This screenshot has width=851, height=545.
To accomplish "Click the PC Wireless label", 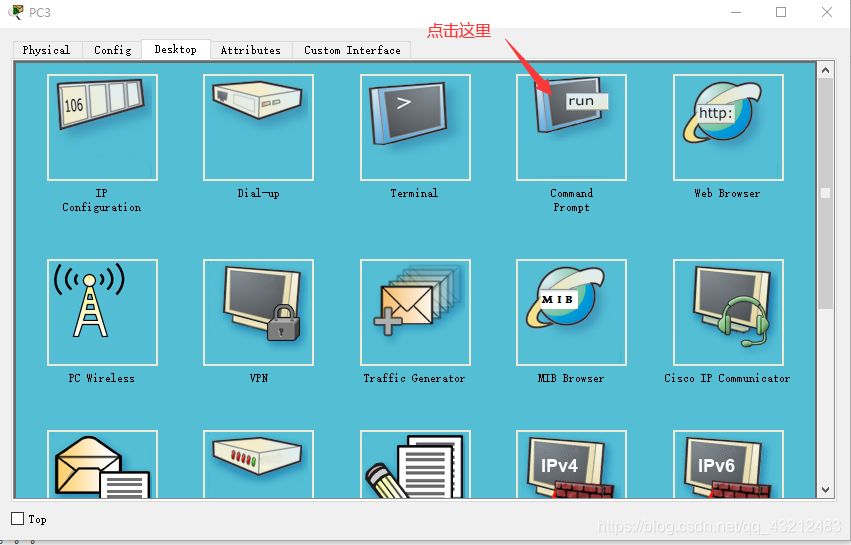I will pyautogui.click(x=101, y=378).
